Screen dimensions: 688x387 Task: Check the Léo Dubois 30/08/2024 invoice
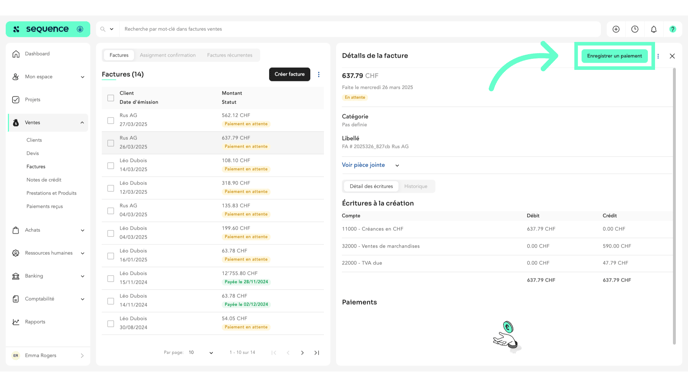tap(111, 323)
